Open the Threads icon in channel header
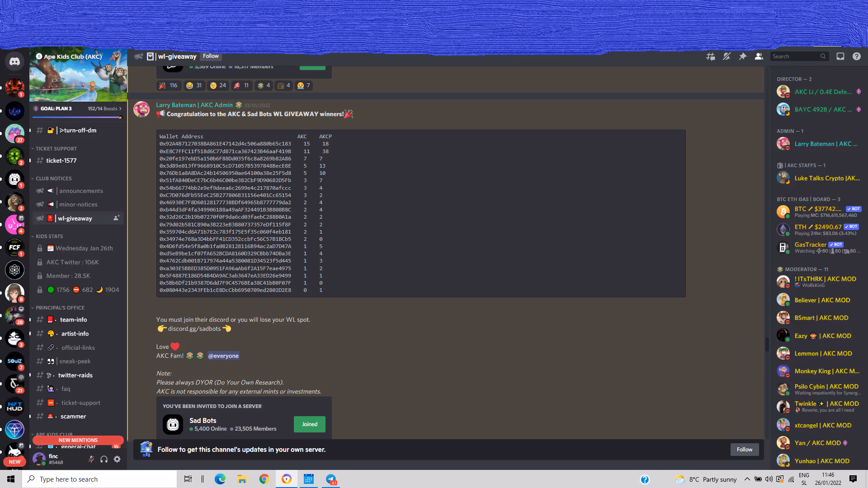This screenshot has width=868, height=488. tap(711, 56)
